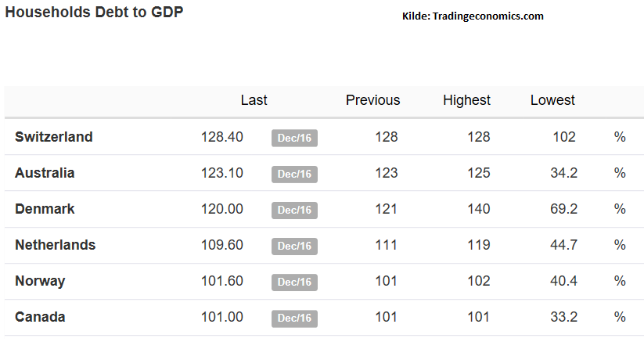Click Switzerland's last value 128.40
The width and height of the screenshot is (644, 360).
[221, 137]
